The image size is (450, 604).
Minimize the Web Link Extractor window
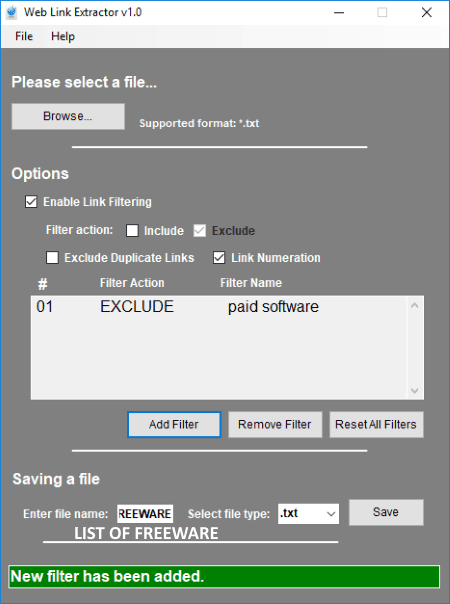pyautogui.click(x=339, y=13)
